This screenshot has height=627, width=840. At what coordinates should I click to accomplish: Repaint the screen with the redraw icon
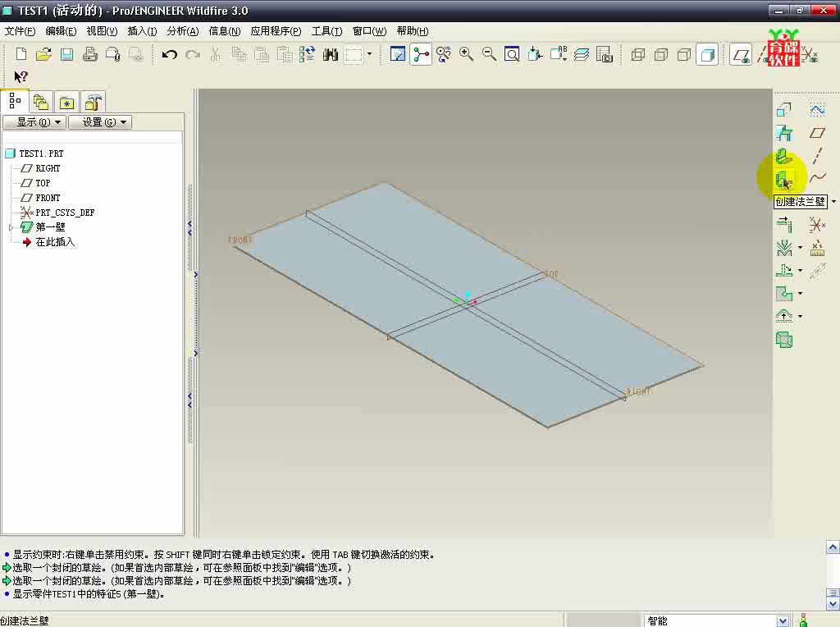pos(398,54)
